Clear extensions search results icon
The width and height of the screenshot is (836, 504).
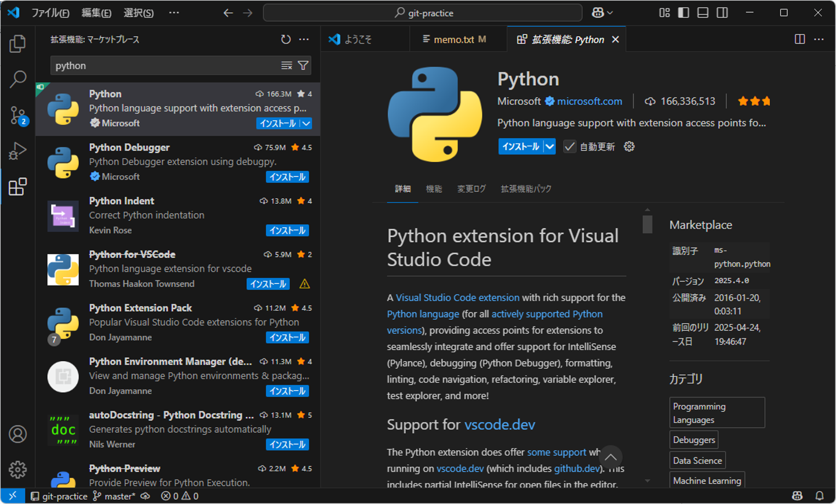287,66
